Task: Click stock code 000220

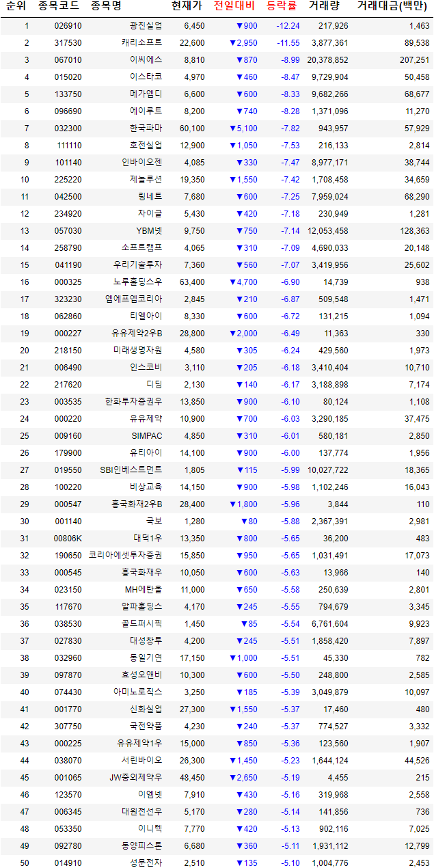Action: [x=68, y=419]
